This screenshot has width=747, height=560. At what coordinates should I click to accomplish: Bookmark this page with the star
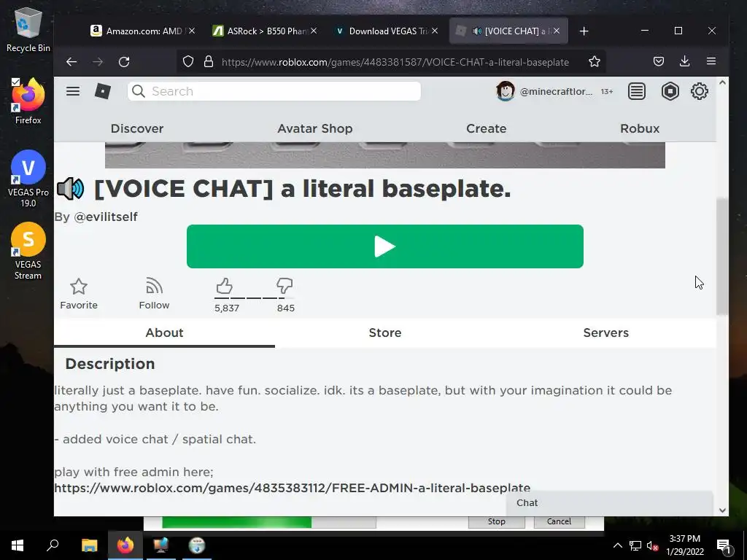click(x=594, y=61)
